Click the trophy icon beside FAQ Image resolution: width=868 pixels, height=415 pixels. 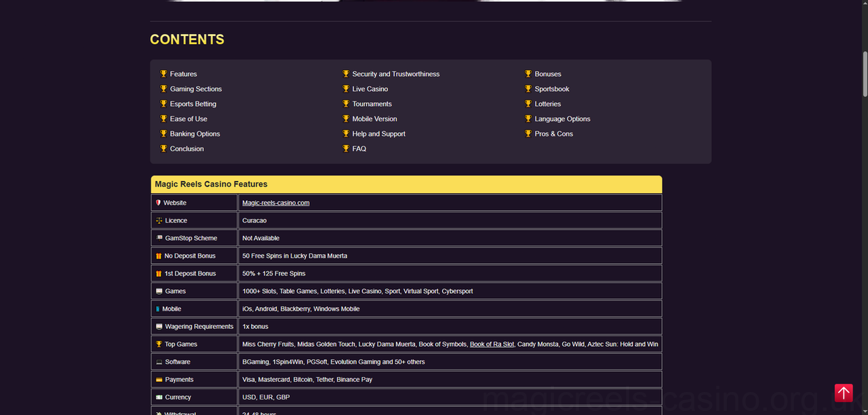(346, 149)
